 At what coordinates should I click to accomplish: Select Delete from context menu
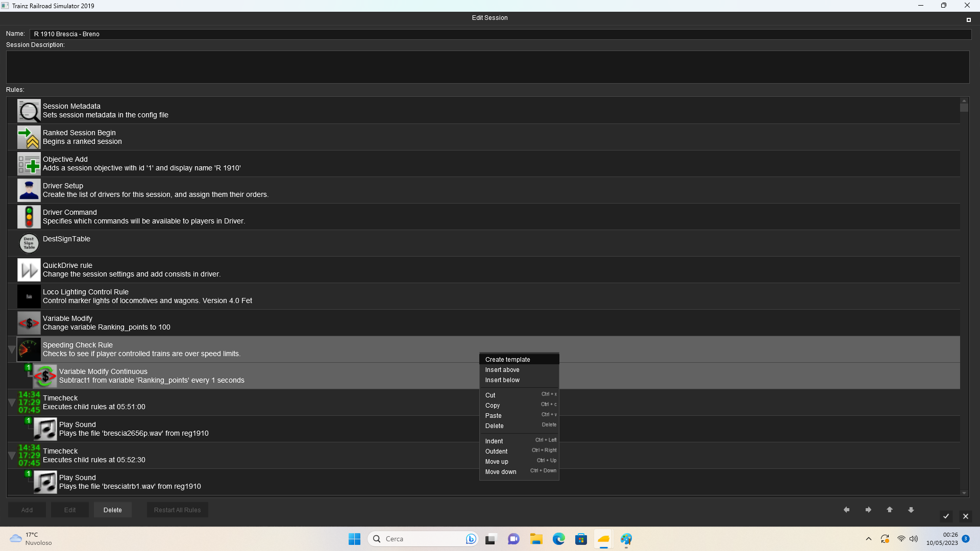(519, 426)
